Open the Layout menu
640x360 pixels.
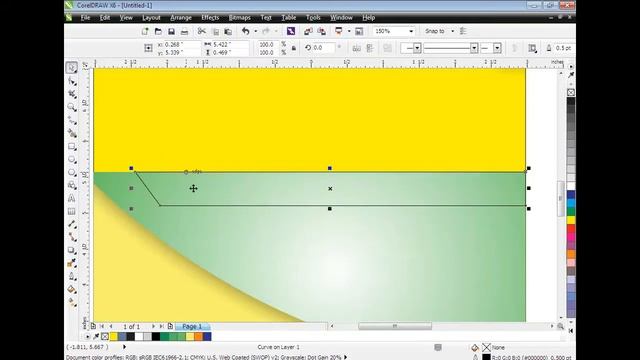pyautogui.click(x=151, y=18)
